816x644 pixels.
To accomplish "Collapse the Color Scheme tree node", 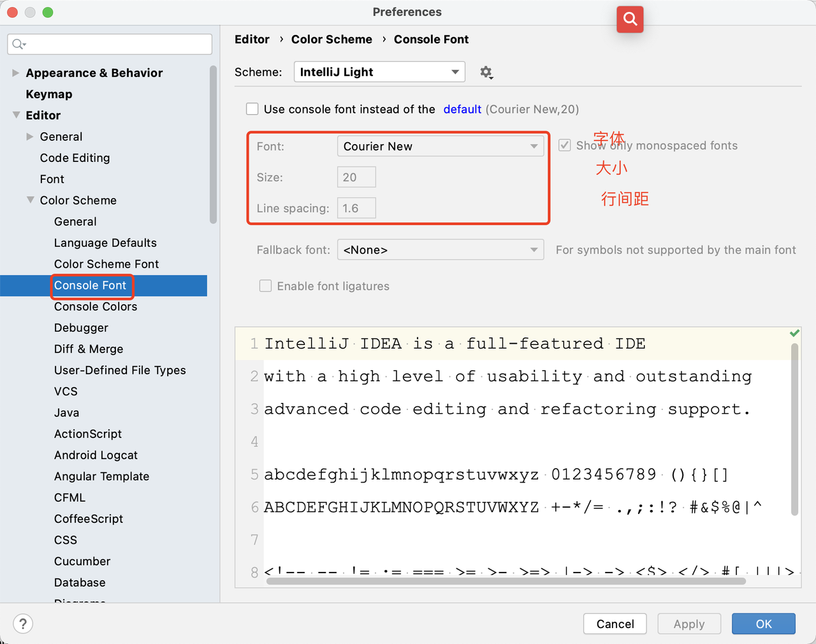I will tap(30, 200).
